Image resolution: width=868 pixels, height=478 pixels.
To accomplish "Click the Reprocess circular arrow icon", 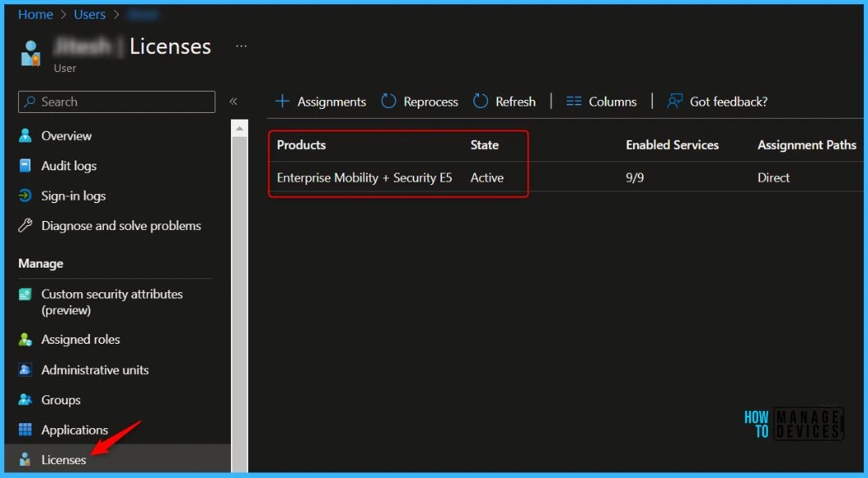I will coord(389,101).
